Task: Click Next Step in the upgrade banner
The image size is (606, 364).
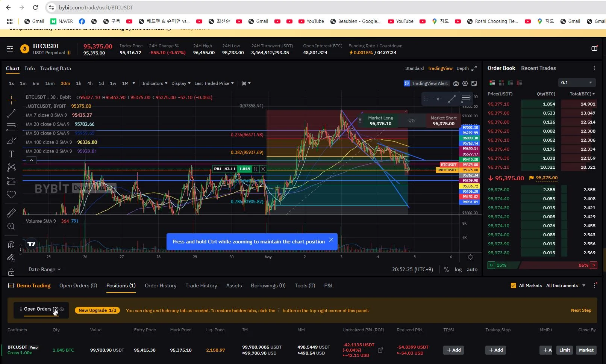Action: click(x=581, y=310)
